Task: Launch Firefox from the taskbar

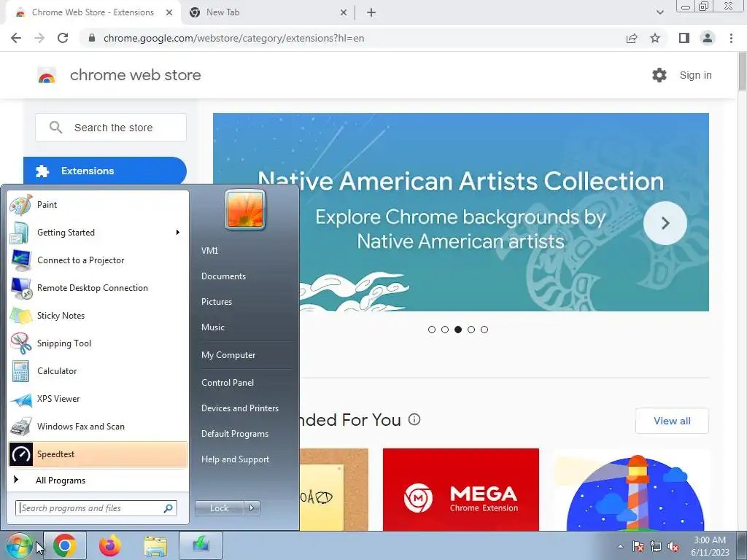Action: [x=110, y=545]
